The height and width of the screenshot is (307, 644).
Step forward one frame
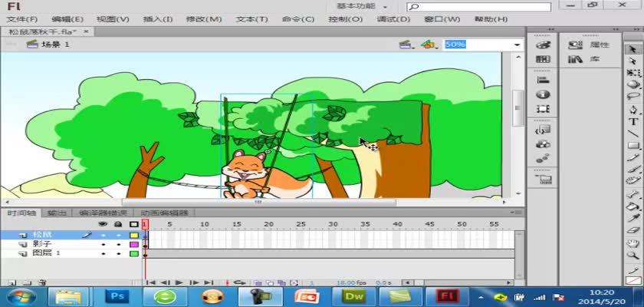tap(194, 282)
